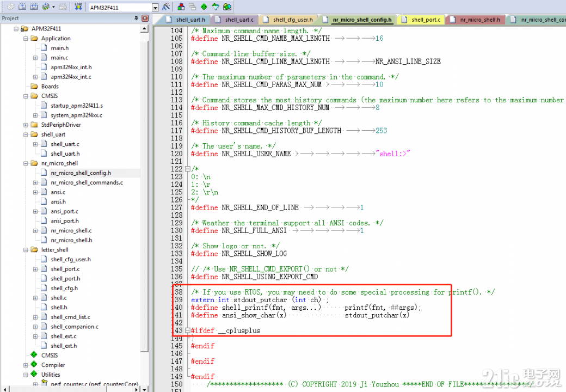Click the Rebuild all target files icon
Screen dimensions: 566x392
click(34, 7)
